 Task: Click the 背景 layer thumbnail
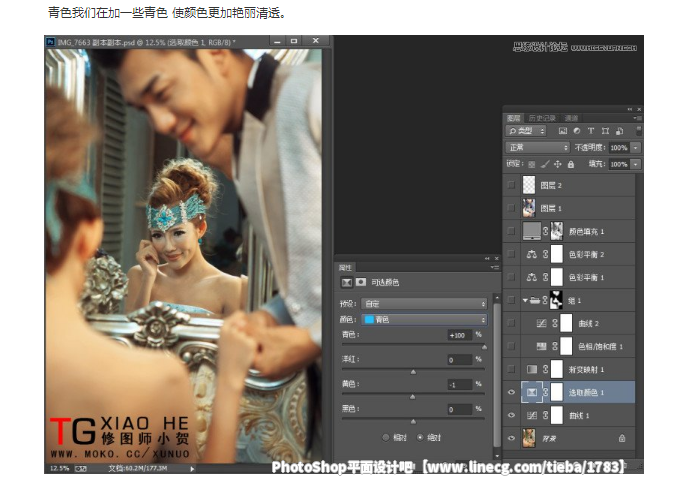[x=529, y=438]
